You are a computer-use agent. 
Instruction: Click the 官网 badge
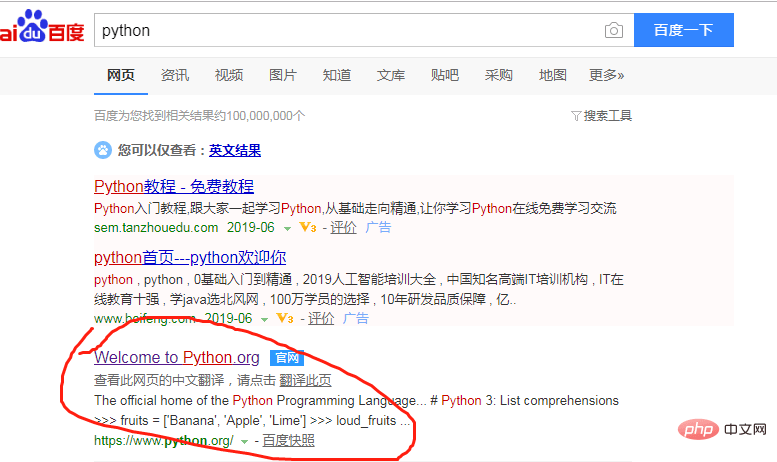pos(287,357)
